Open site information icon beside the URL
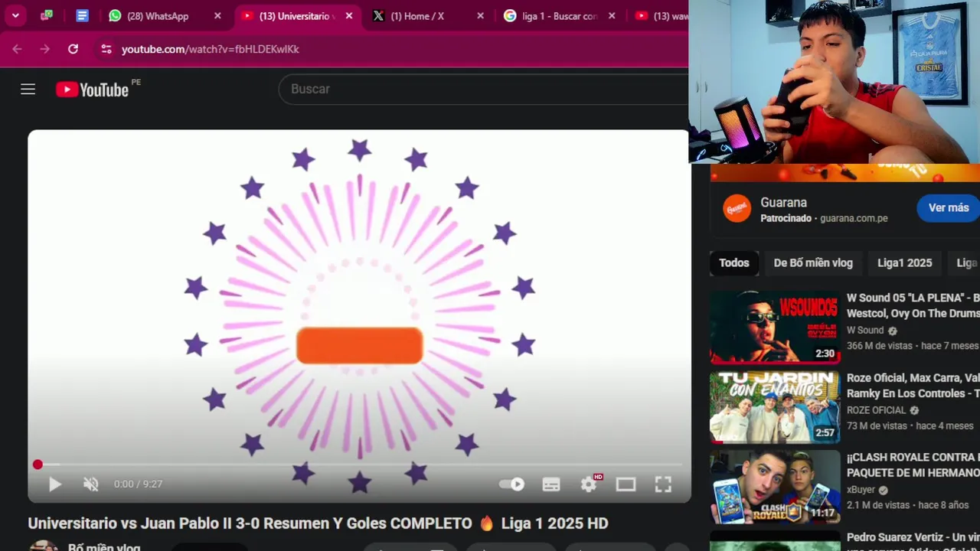980x551 pixels. (106, 49)
